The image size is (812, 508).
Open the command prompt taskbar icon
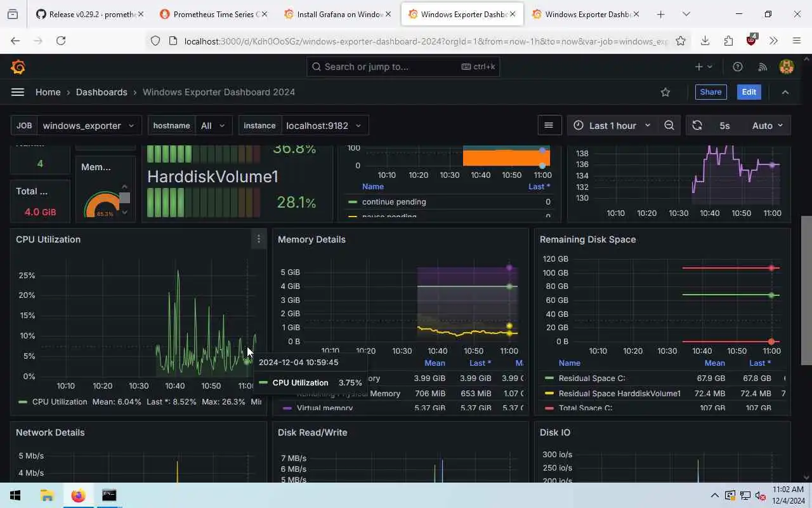(109, 495)
